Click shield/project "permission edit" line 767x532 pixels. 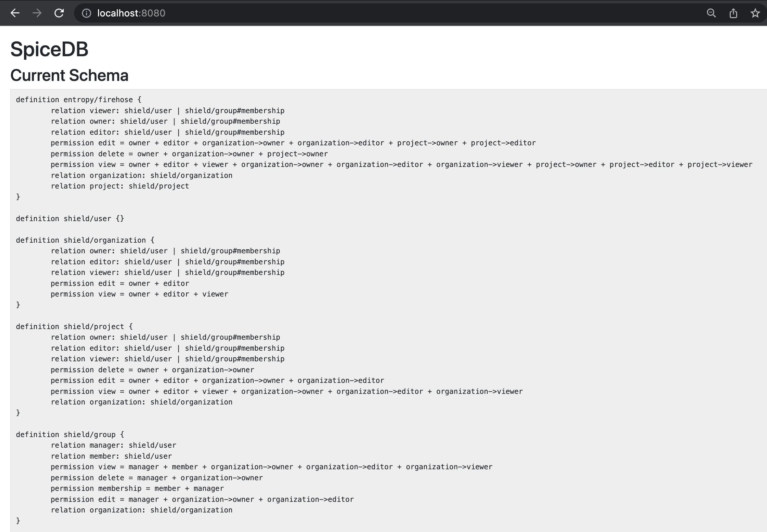tap(217, 380)
